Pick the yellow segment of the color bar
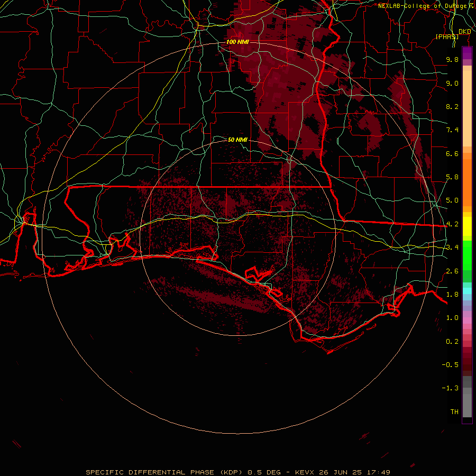The image size is (476, 476). [467, 226]
